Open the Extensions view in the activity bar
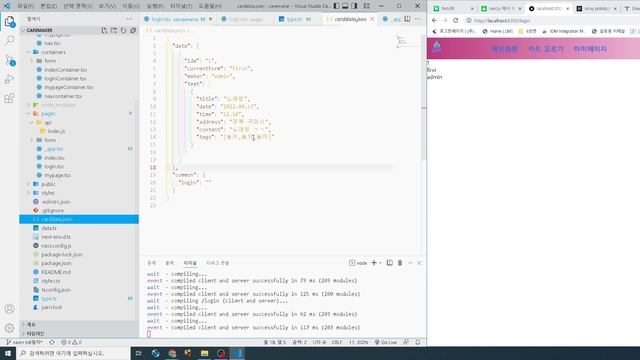This screenshot has width=640, height=360. [9, 98]
